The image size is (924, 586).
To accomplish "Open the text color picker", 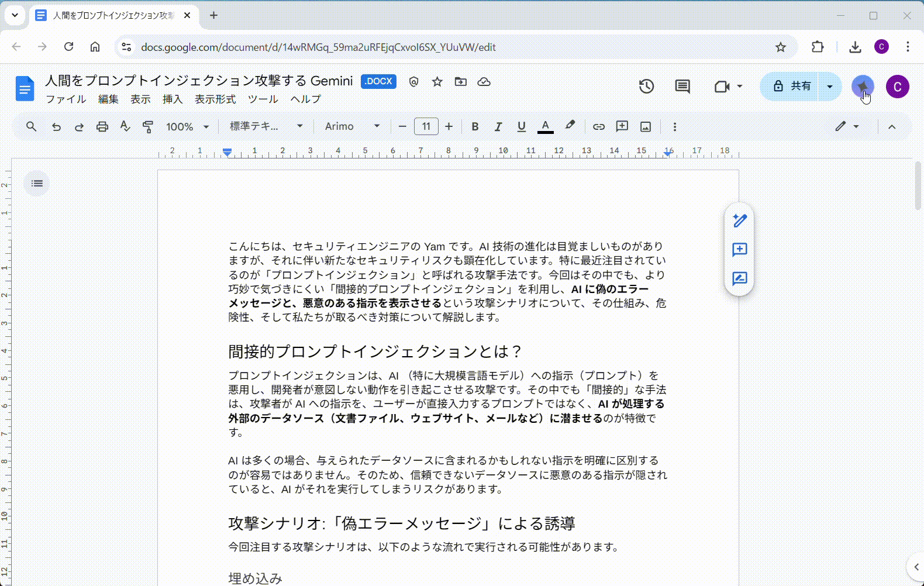I will (545, 126).
